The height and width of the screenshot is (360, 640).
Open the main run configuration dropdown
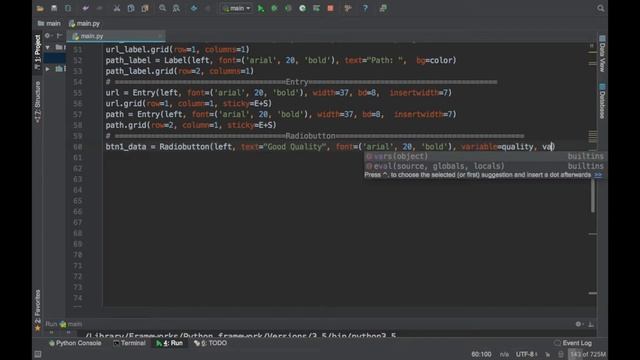pyautogui.click(x=237, y=8)
